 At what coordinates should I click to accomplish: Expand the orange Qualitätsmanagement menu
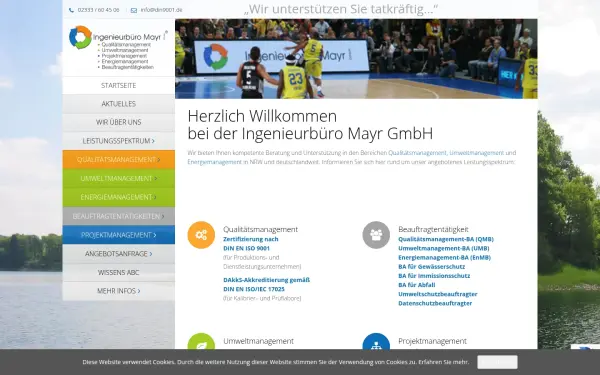pos(119,160)
